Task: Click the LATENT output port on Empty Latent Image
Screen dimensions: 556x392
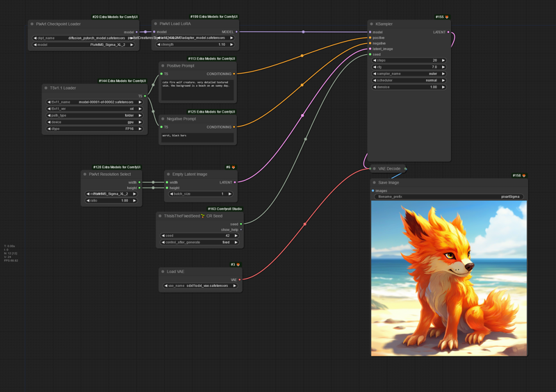Action: [x=235, y=182]
